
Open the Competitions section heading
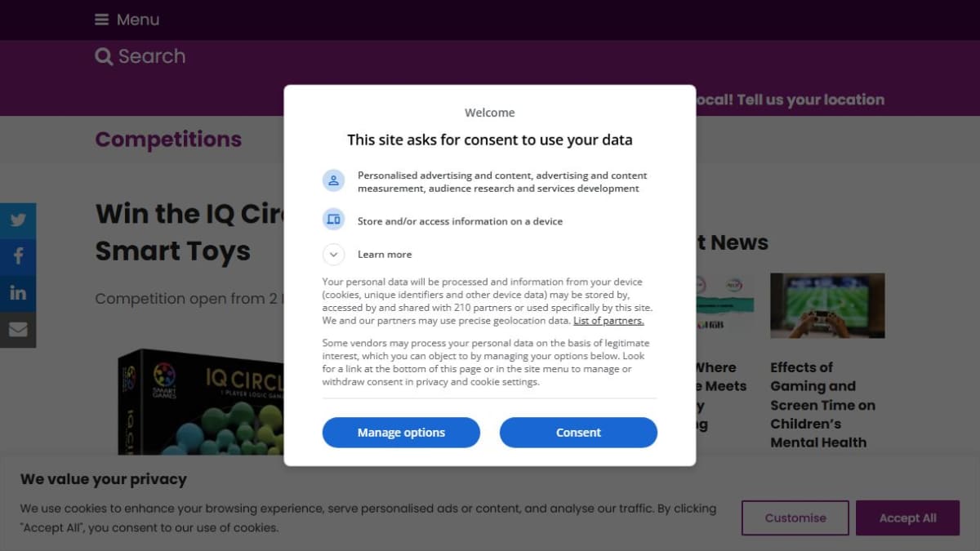click(x=168, y=140)
